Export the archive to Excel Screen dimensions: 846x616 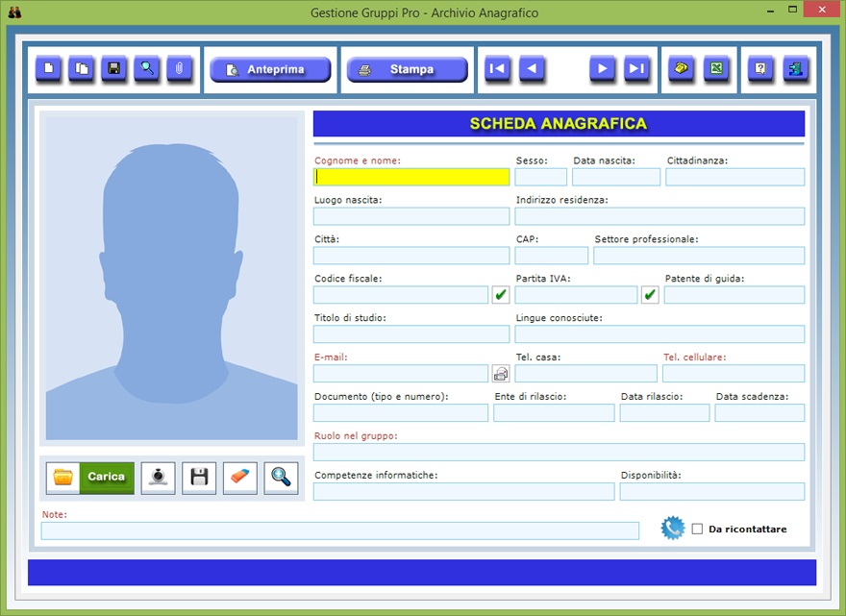[x=715, y=69]
